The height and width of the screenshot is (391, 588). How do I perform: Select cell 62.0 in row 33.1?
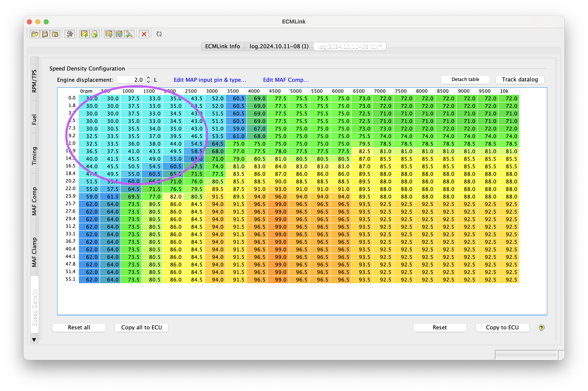point(89,234)
